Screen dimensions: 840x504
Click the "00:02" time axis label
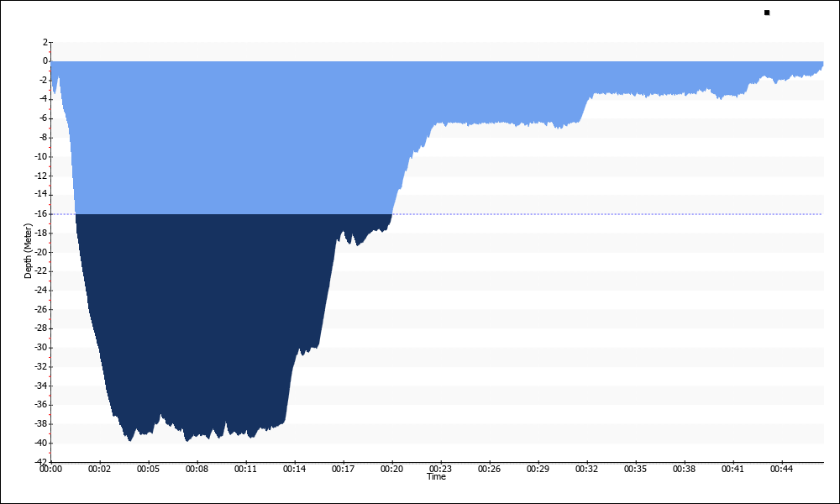click(99, 469)
